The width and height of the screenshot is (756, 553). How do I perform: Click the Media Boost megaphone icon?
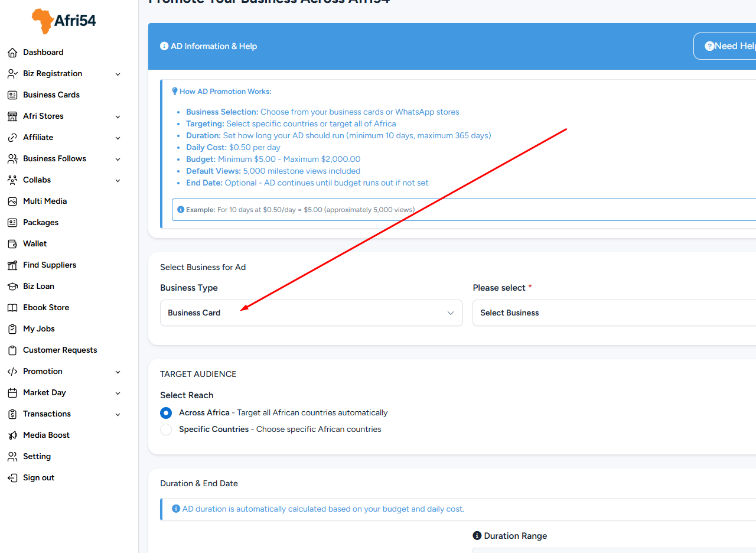pyautogui.click(x=12, y=435)
